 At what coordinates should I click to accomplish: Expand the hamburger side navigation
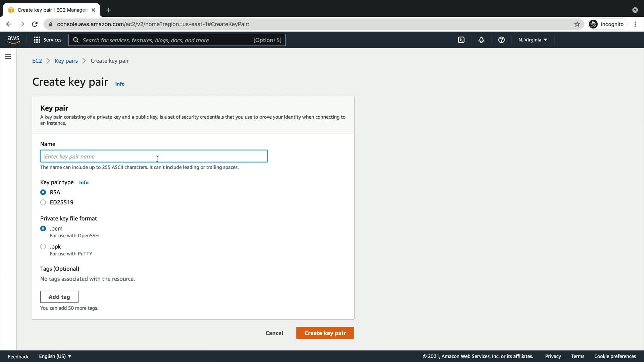click(x=8, y=56)
